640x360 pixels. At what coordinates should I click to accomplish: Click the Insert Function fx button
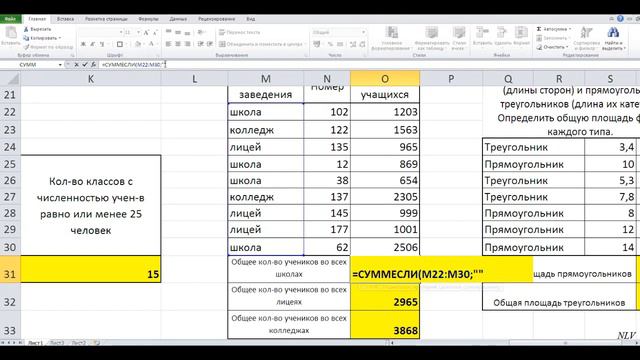click(x=93, y=64)
